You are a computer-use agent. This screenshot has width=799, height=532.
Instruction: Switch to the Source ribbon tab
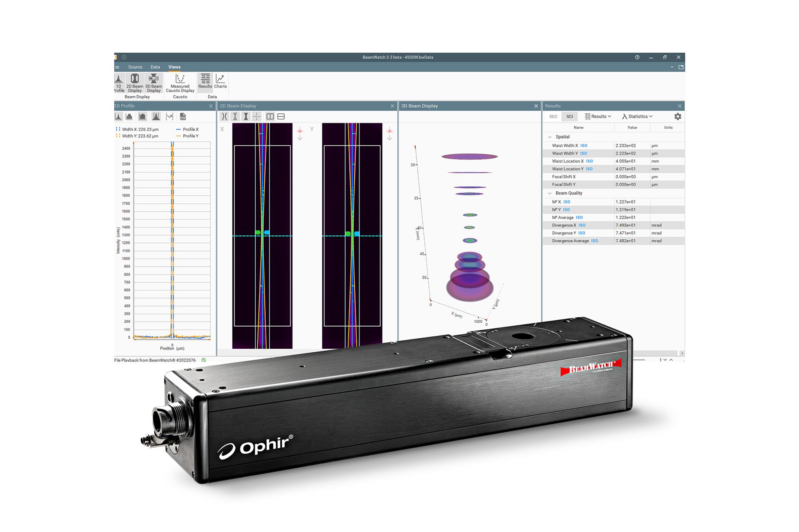click(x=135, y=67)
